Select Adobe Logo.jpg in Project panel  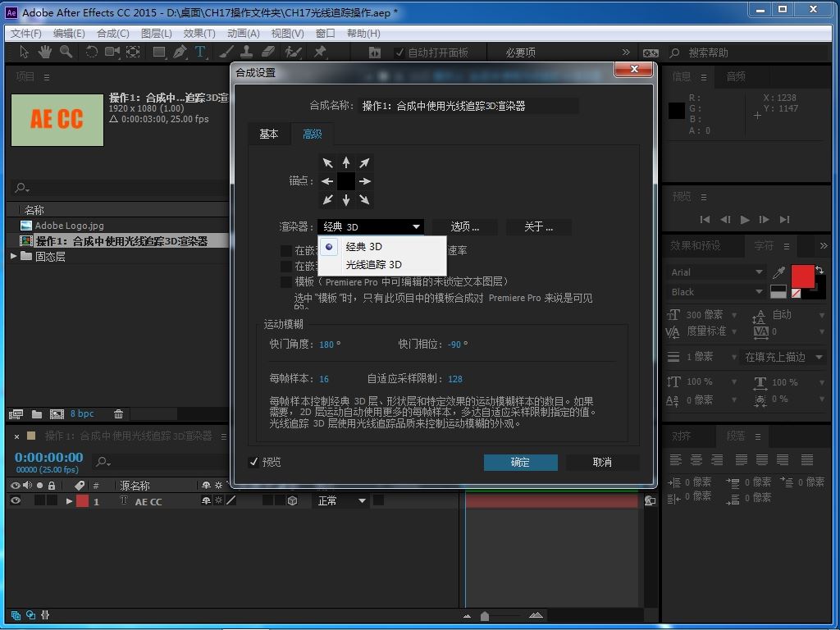click(69, 226)
